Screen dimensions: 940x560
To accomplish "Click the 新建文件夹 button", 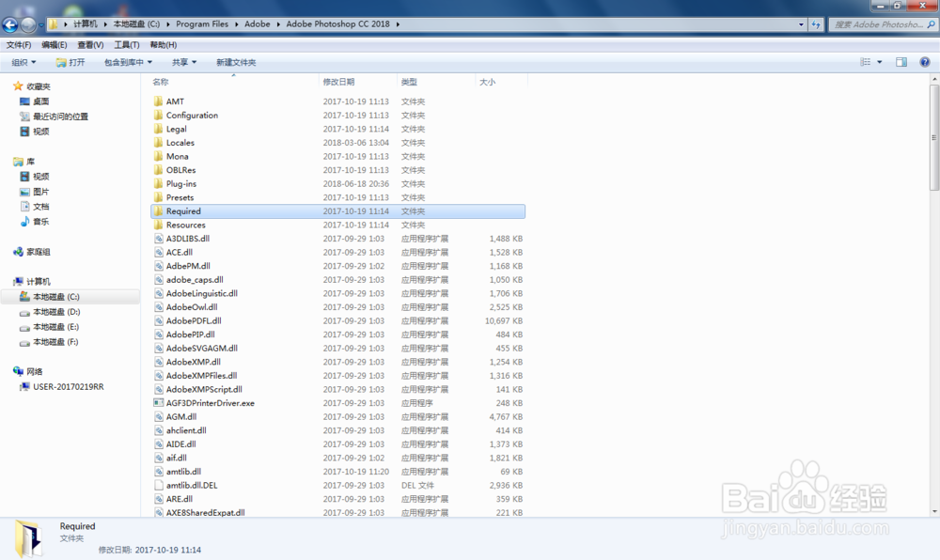I will tap(236, 62).
